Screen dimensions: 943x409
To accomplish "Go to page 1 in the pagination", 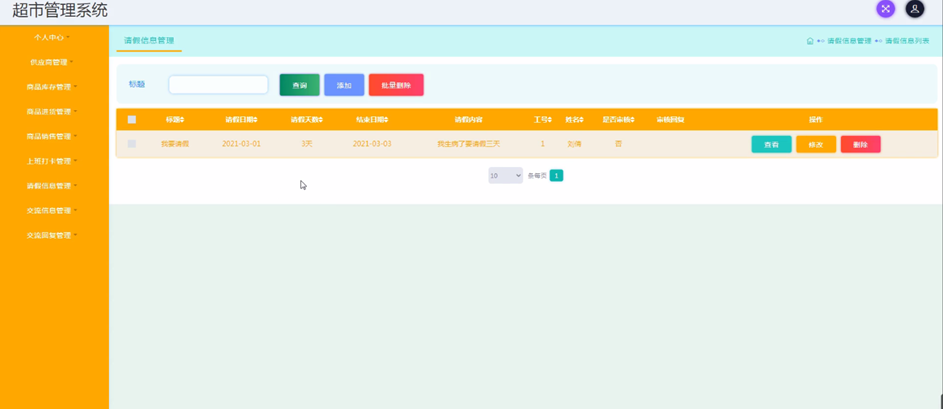I will click(x=556, y=176).
